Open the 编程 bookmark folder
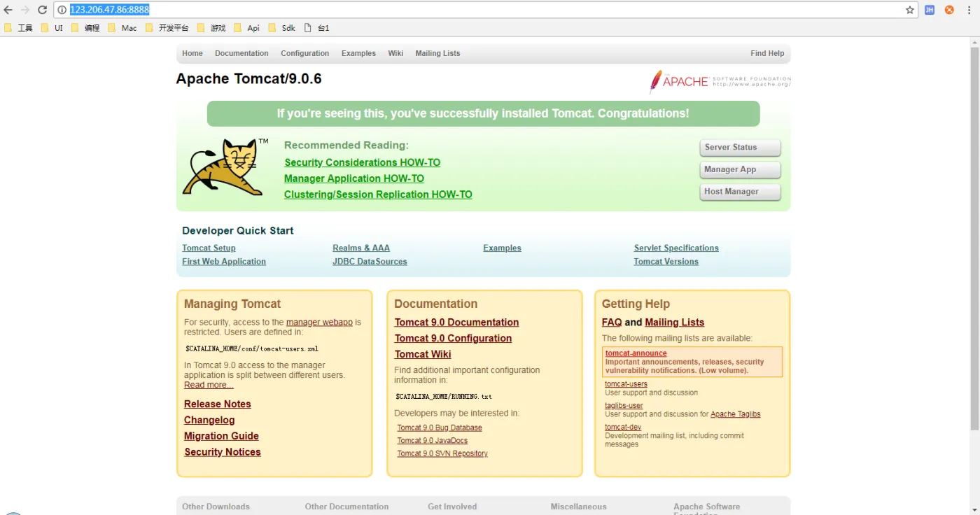 tap(85, 28)
